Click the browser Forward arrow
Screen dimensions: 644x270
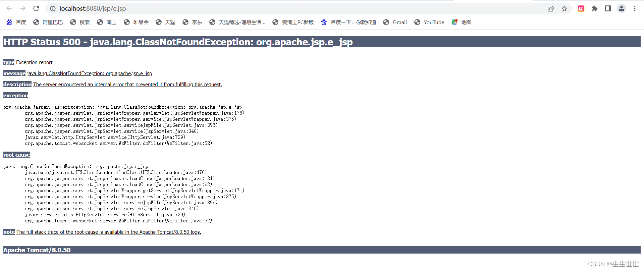(x=22, y=8)
